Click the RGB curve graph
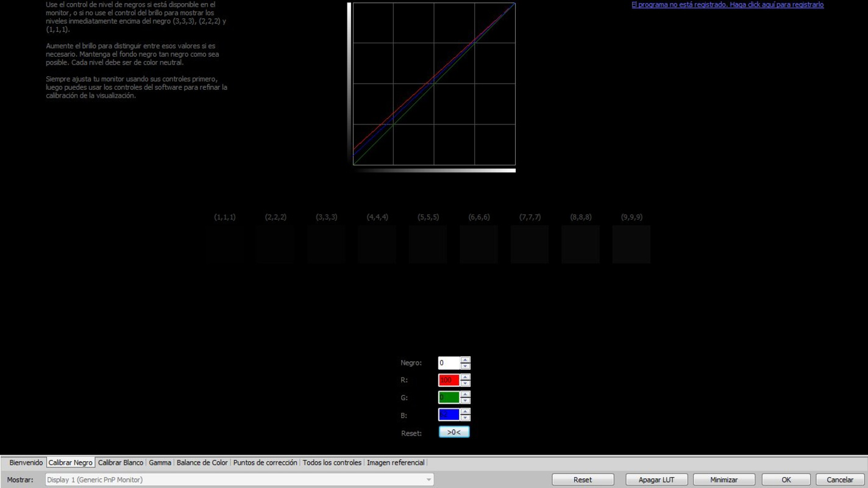This screenshot has width=868, height=488. click(434, 84)
